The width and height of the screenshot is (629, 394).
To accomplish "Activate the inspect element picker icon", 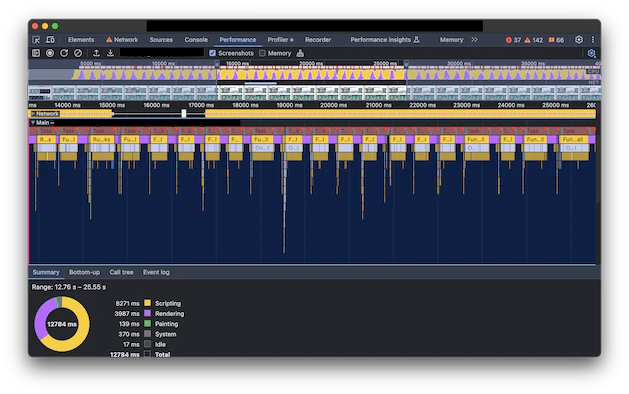I will [36, 40].
